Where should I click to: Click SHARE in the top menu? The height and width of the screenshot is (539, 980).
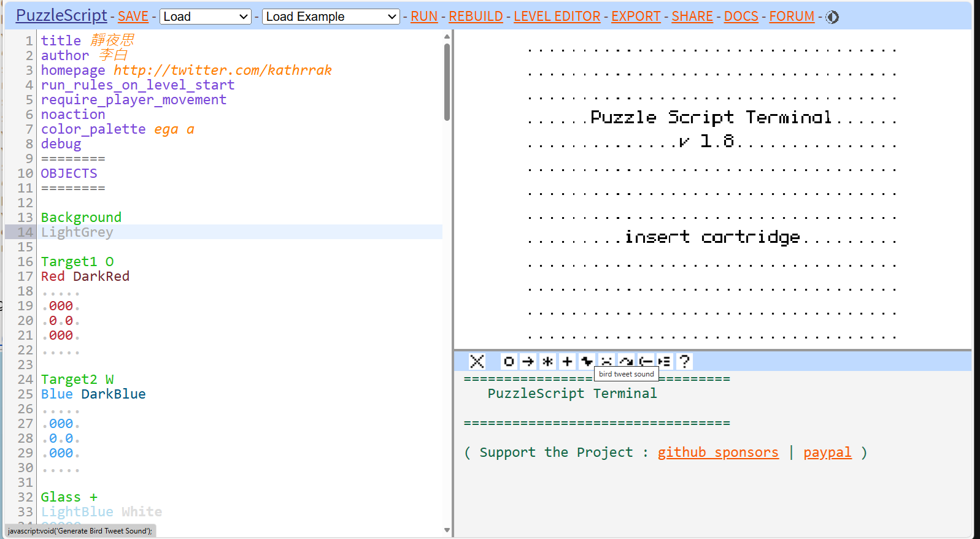692,17
